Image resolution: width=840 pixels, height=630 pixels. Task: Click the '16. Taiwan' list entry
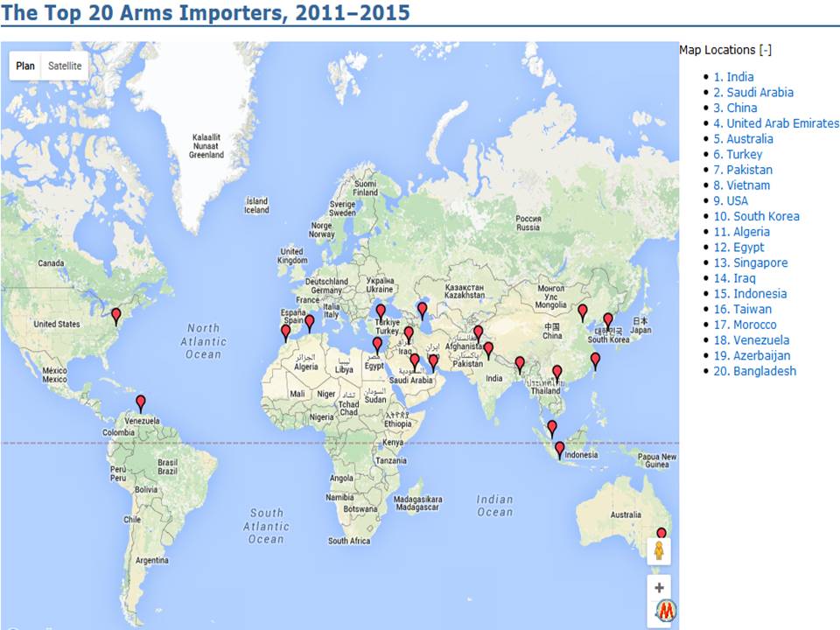point(743,310)
